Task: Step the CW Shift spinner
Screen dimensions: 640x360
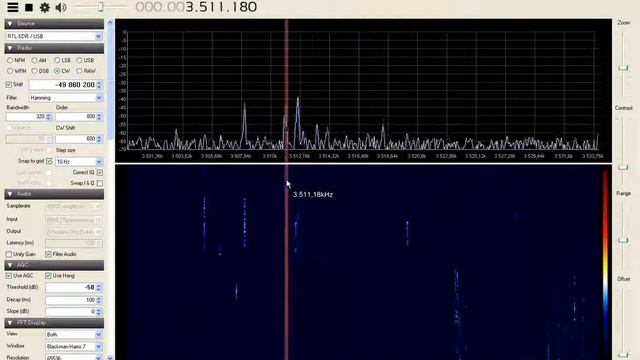Action: point(99,139)
